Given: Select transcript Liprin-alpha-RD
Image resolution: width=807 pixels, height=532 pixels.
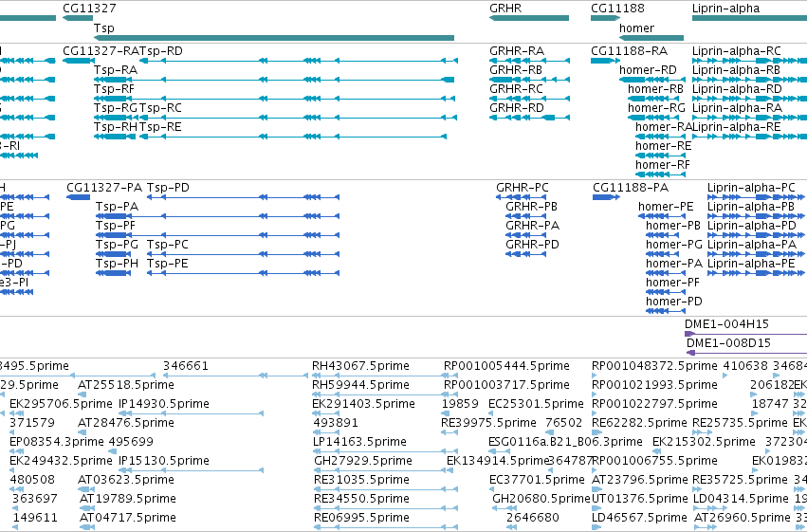Looking at the screenshot, I should 737,89.
